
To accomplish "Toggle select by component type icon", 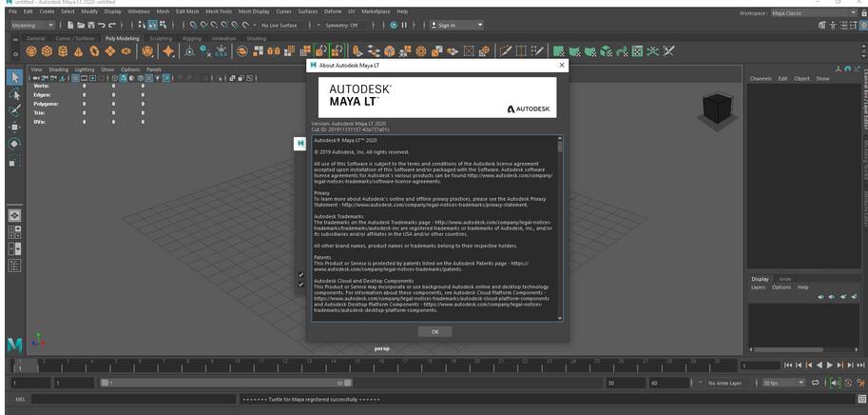I will pos(163,25).
